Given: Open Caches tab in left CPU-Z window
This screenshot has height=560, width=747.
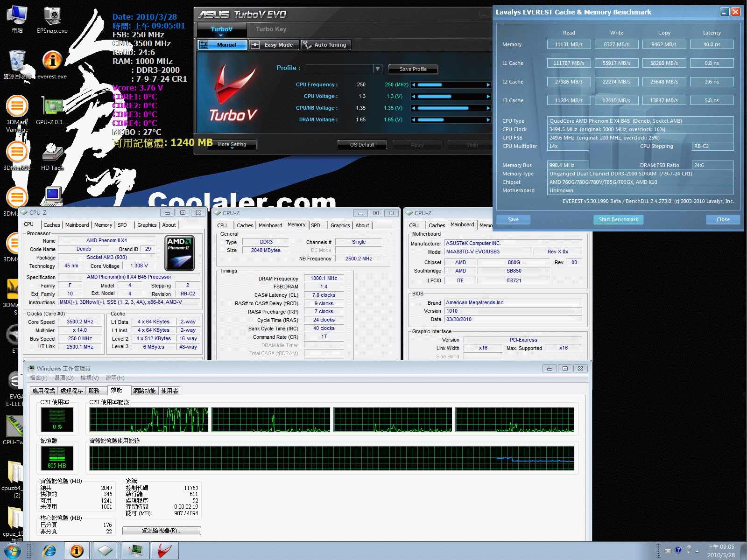Looking at the screenshot, I should (x=51, y=225).
